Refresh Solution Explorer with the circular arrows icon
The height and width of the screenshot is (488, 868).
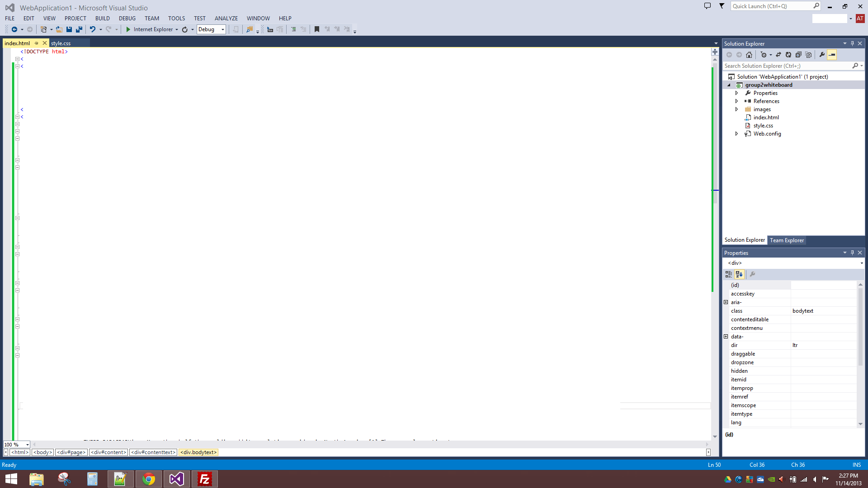(x=788, y=55)
